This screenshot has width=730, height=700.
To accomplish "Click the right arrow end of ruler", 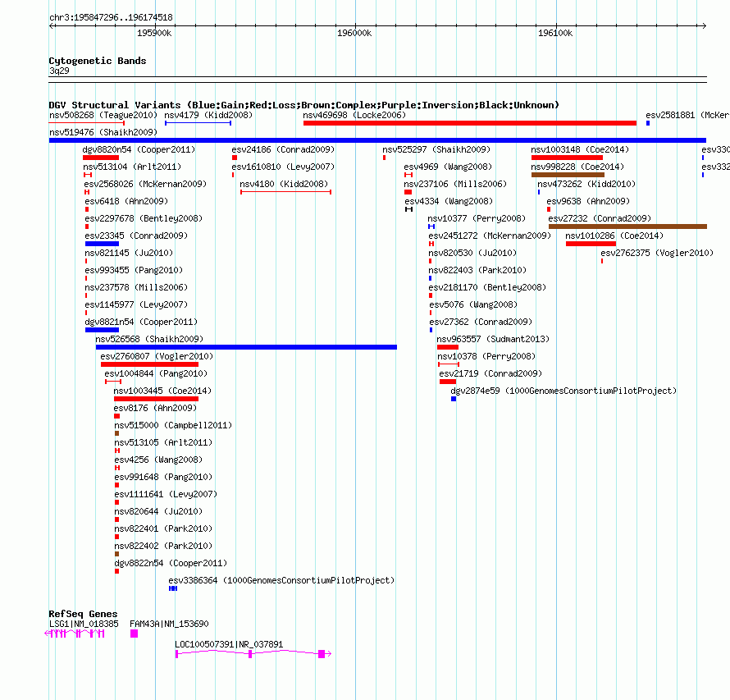I will [x=704, y=25].
